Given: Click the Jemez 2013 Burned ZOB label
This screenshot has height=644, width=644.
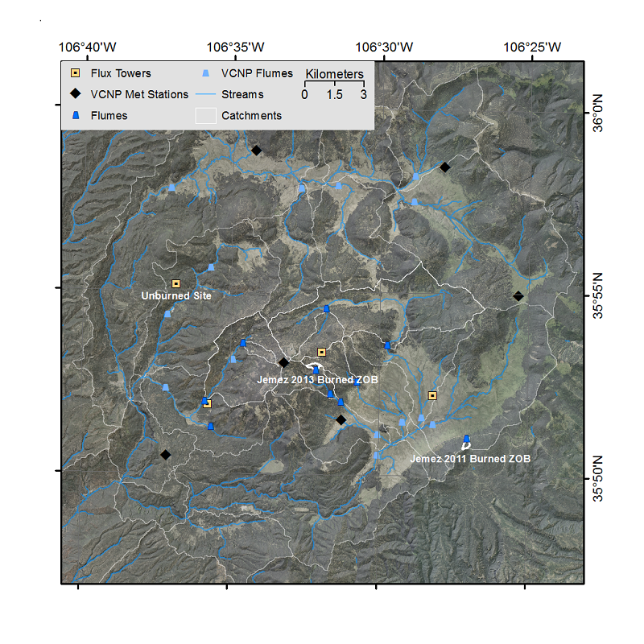Looking at the screenshot, I should pos(317,379).
